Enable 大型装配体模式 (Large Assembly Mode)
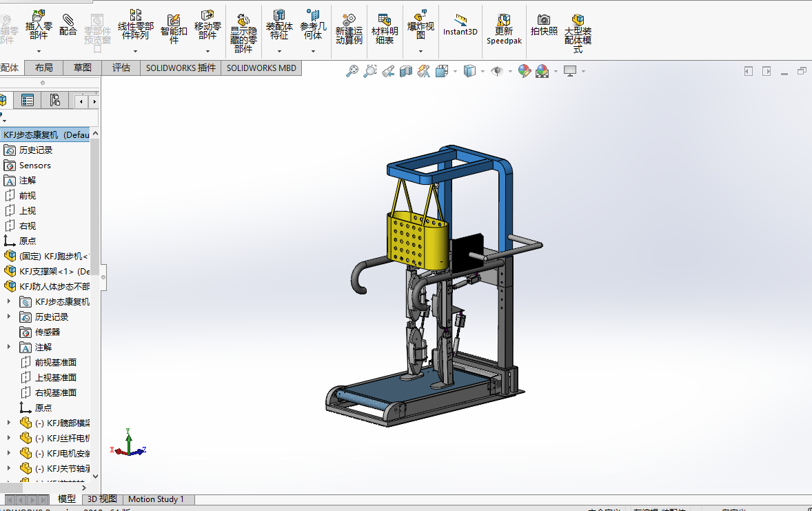Image resolution: width=812 pixels, height=511 pixels. click(x=578, y=33)
